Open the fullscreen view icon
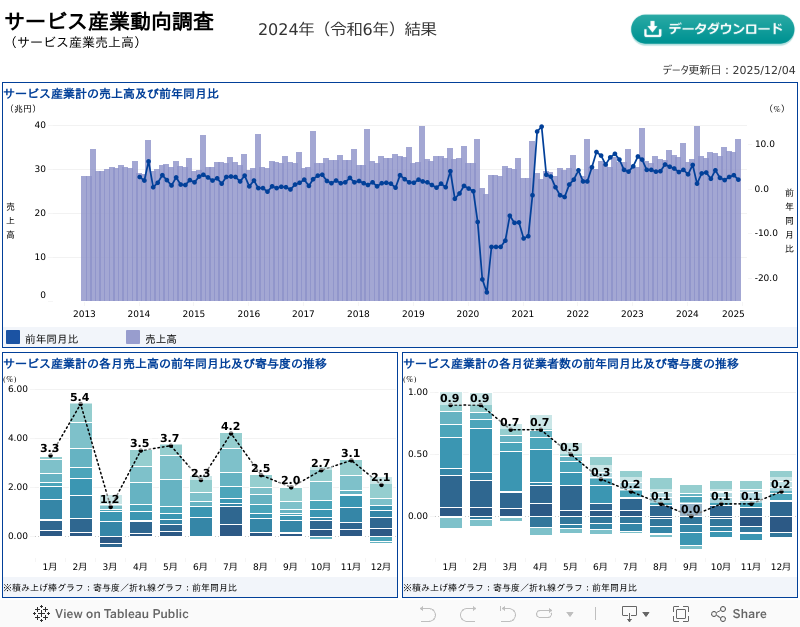800x627 pixels. coord(681,613)
